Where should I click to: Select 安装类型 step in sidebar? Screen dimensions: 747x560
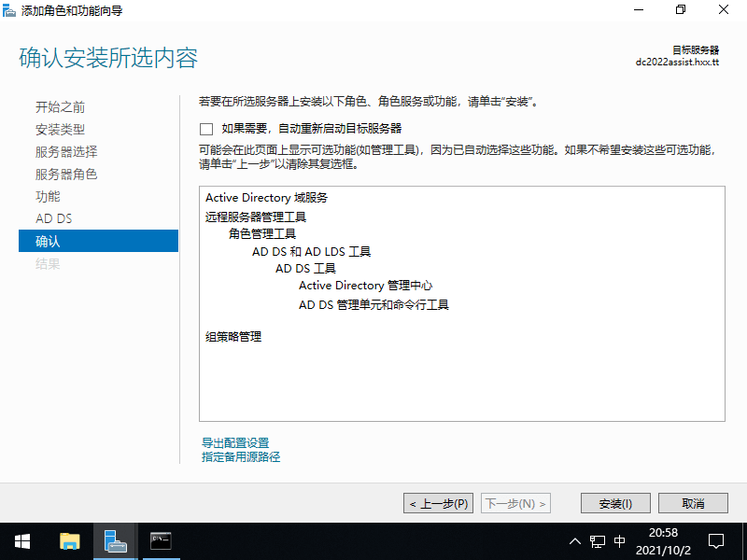[60, 130]
